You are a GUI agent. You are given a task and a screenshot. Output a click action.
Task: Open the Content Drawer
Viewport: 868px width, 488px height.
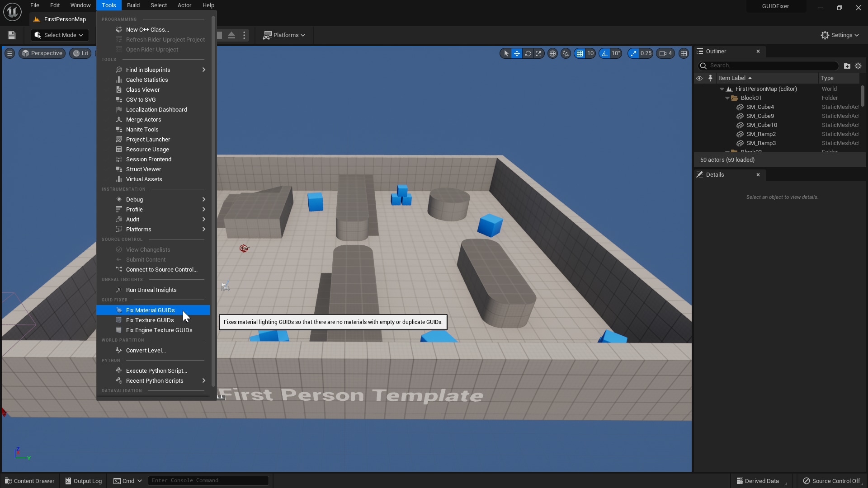click(x=29, y=480)
